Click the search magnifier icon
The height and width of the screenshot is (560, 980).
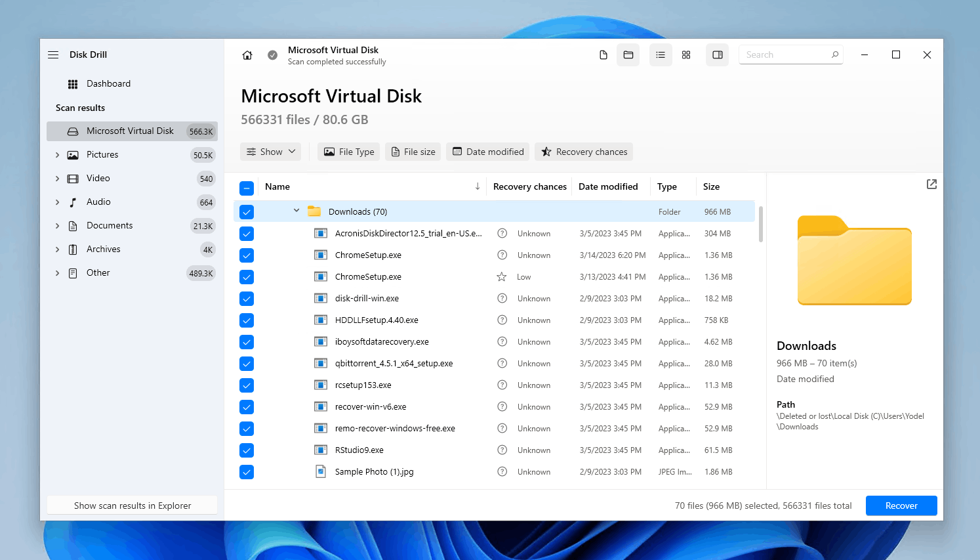pos(835,54)
